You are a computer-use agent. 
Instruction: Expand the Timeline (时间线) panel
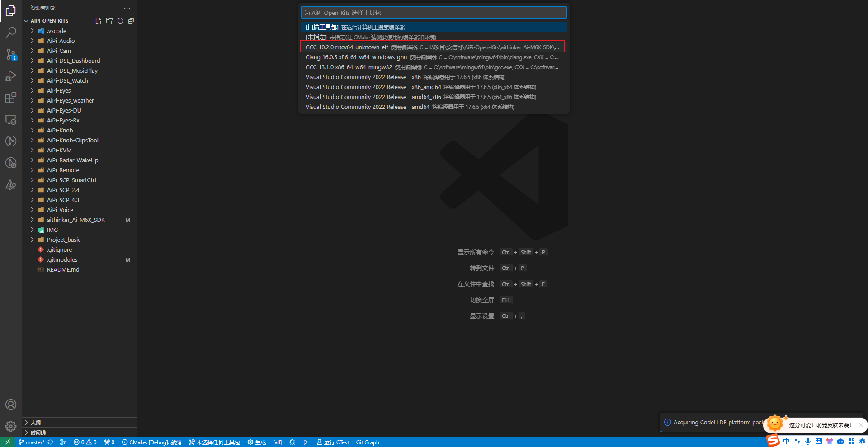(80, 432)
